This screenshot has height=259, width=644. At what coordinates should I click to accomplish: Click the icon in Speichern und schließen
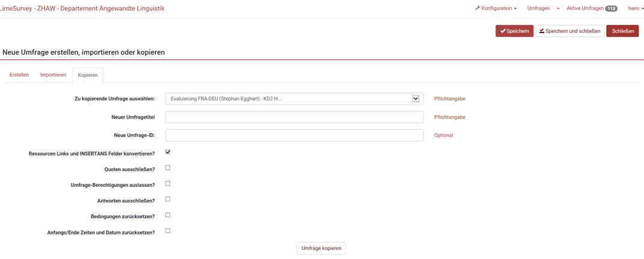pos(542,31)
